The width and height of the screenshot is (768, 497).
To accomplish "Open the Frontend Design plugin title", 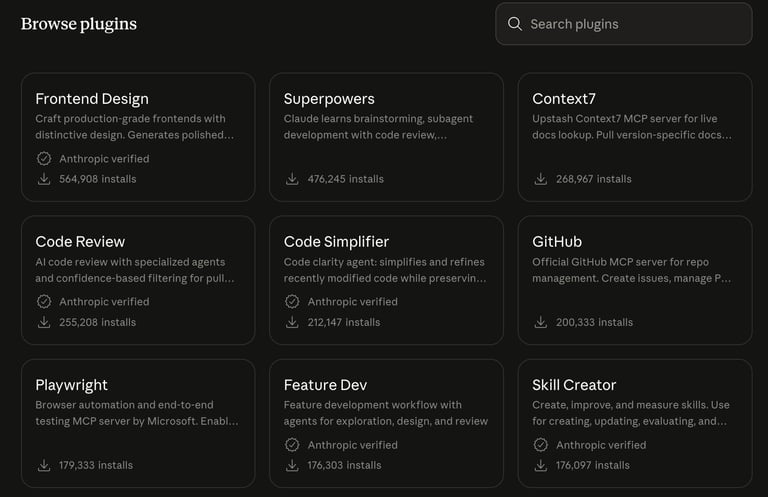I will [92, 99].
